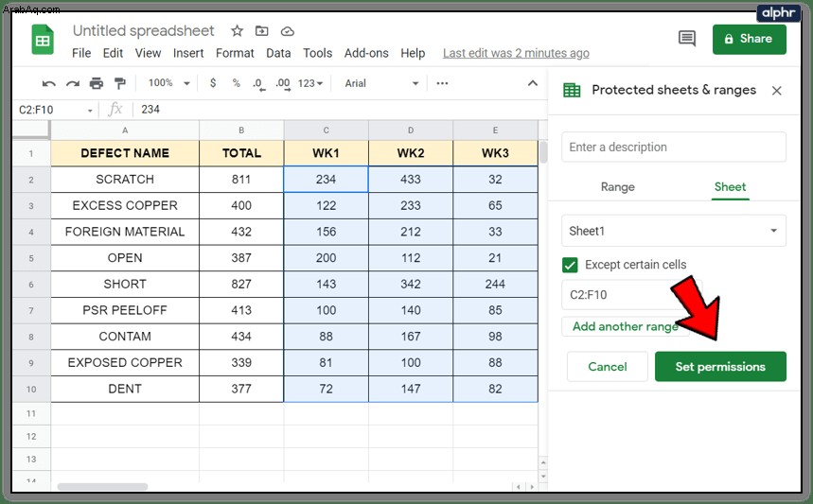Click Add another range
The height and width of the screenshot is (504, 813).
626,326
